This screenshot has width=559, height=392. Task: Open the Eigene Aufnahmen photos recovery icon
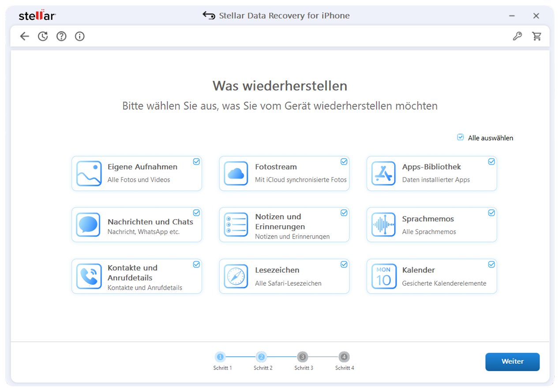tap(89, 173)
